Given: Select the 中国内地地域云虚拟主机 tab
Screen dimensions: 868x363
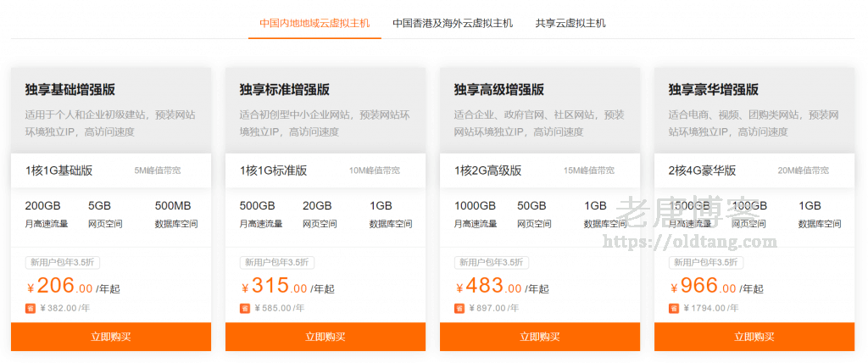Looking at the screenshot, I should [314, 24].
